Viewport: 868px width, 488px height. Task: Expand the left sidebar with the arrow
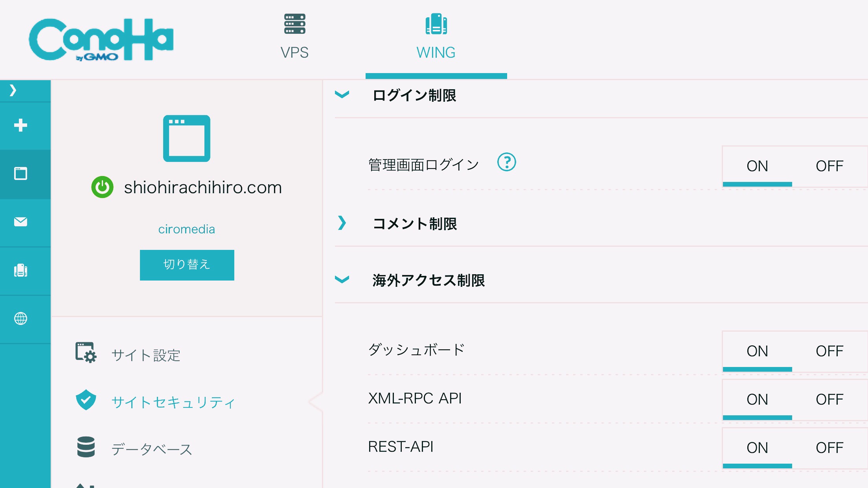(13, 90)
